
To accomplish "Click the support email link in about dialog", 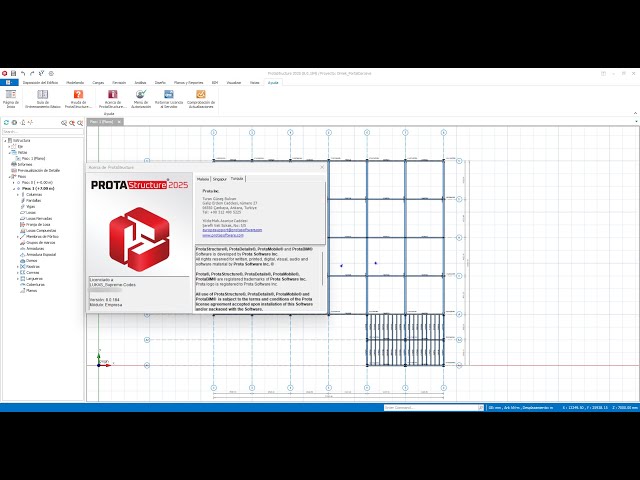I will pyautogui.click(x=232, y=230).
